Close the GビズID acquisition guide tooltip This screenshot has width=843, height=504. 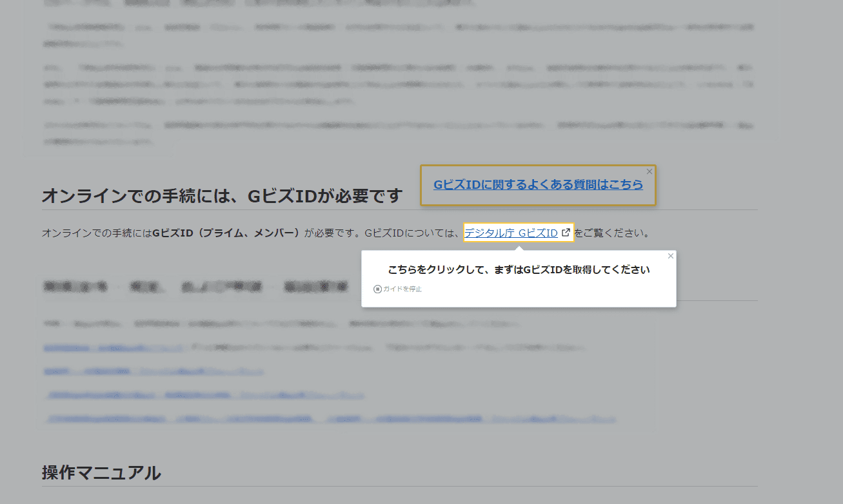(670, 256)
